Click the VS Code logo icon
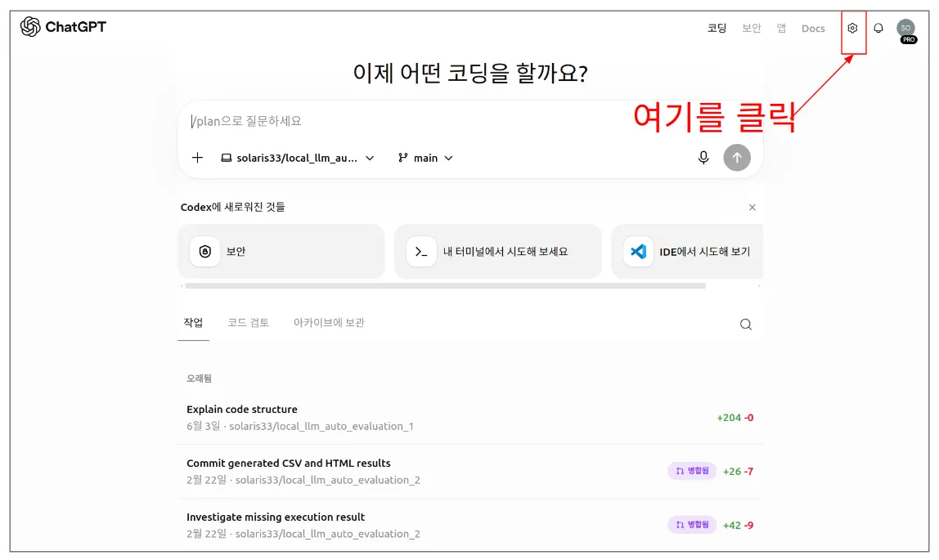The height and width of the screenshot is (560, 939). [638, 251]
